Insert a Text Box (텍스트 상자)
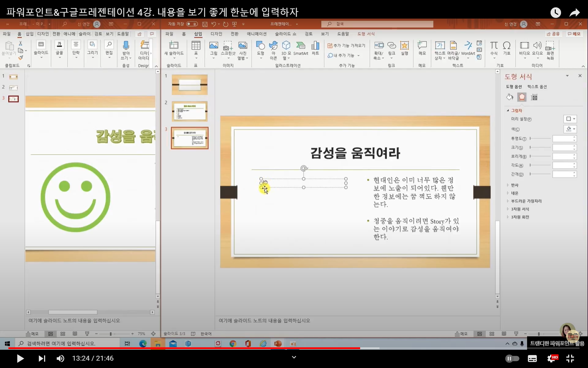588x368 pixels. click(440, 50)
